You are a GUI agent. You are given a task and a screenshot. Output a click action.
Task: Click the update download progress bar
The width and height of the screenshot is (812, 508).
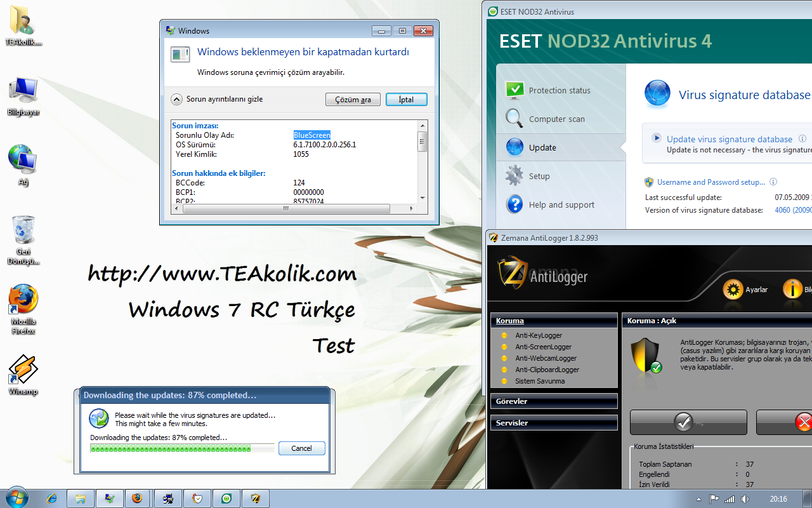point(182,448)
